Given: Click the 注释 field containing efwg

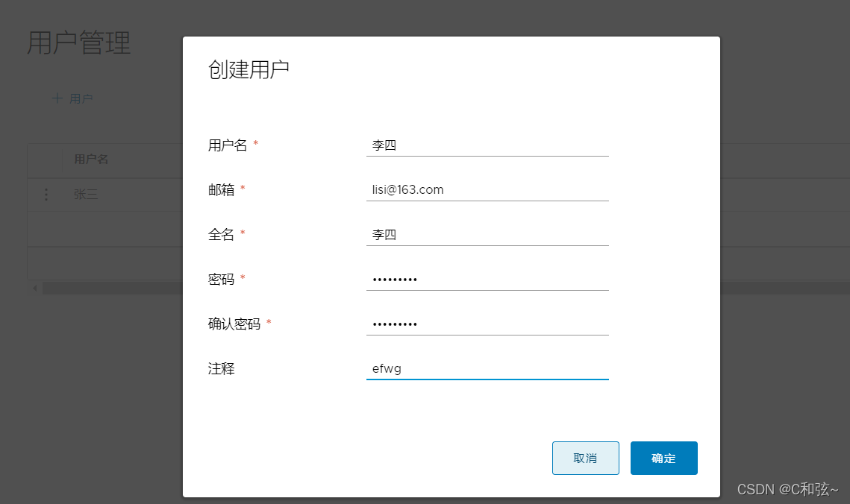Looking at the screenshot, I should coord(487,369).
